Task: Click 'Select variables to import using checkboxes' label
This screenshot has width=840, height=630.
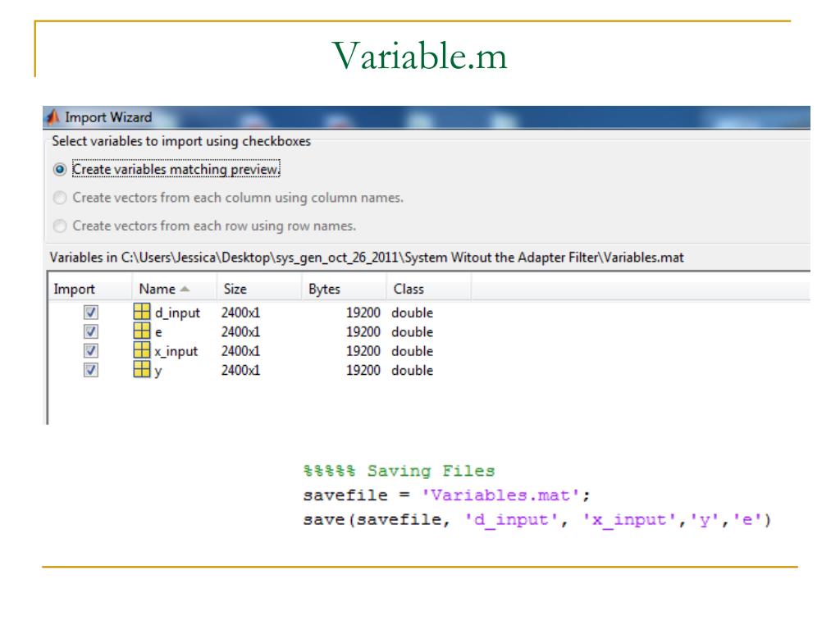Action: (x=181, y=141)
